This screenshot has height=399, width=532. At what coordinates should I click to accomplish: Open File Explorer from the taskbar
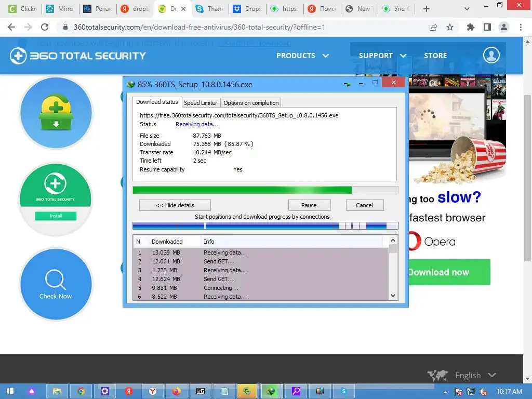(x=57, y=391)
